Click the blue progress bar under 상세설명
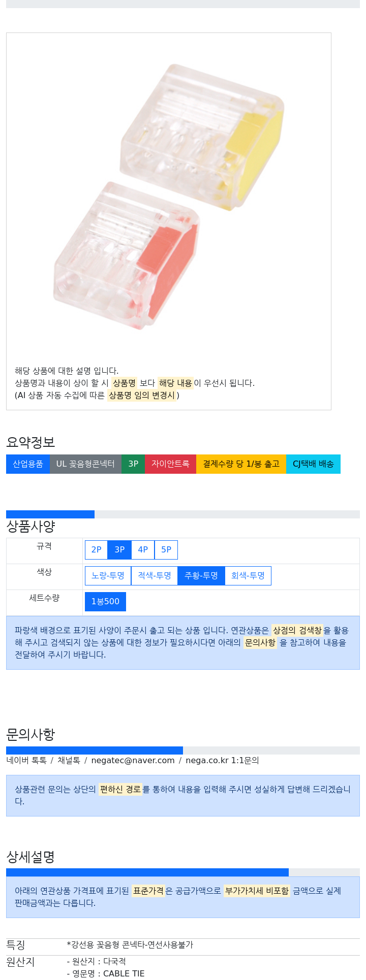The height and width of the screenshot is (980, 366). (147, 872)
